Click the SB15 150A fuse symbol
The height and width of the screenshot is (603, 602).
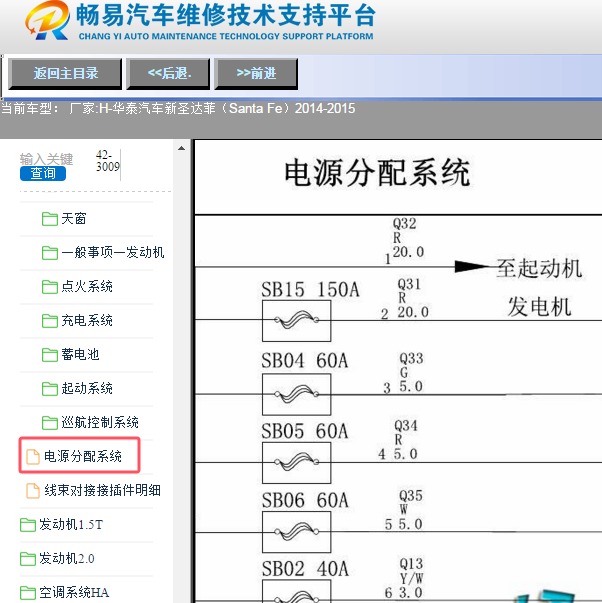(297, 321)
